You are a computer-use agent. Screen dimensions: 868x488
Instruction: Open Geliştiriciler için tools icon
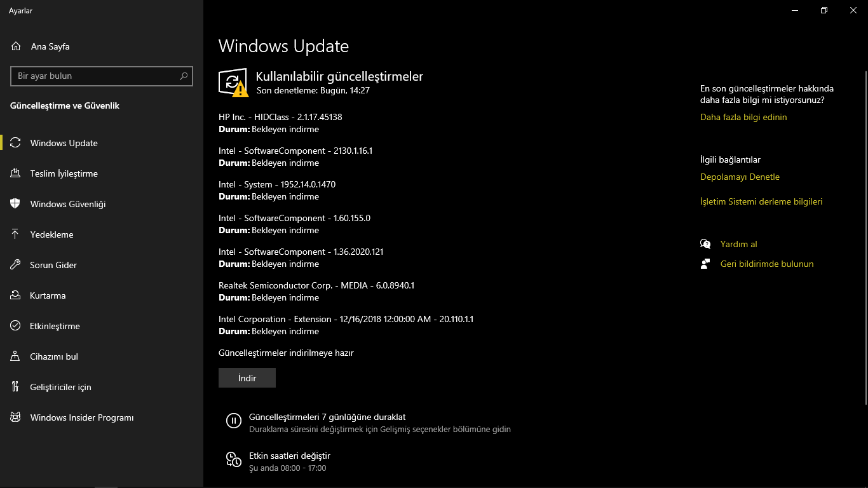pos(16,387)
